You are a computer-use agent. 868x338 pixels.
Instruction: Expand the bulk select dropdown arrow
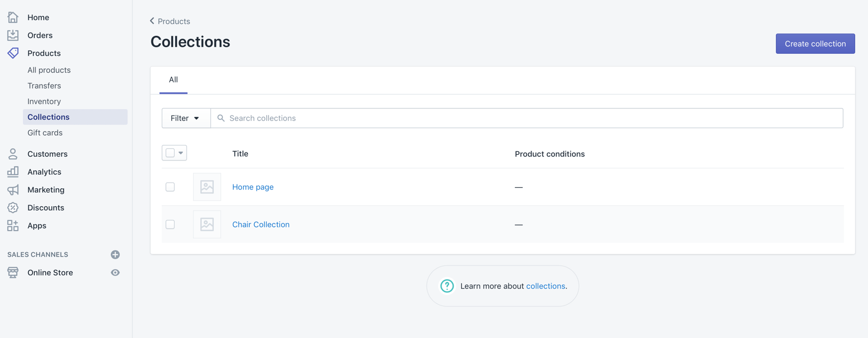coord(181,153)
